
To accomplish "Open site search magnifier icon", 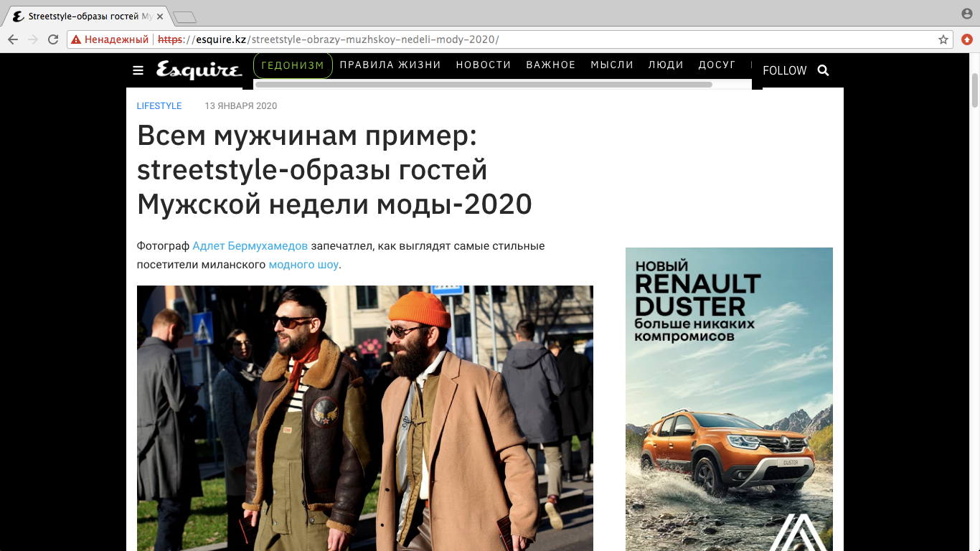I will click(x=823, y=70).
